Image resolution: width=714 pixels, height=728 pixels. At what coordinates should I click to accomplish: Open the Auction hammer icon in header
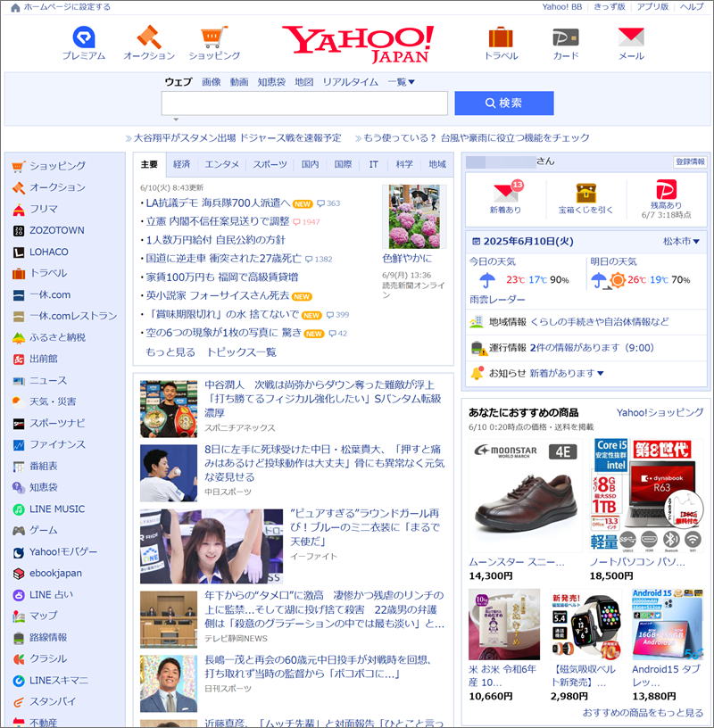click(x=149, y=37)
